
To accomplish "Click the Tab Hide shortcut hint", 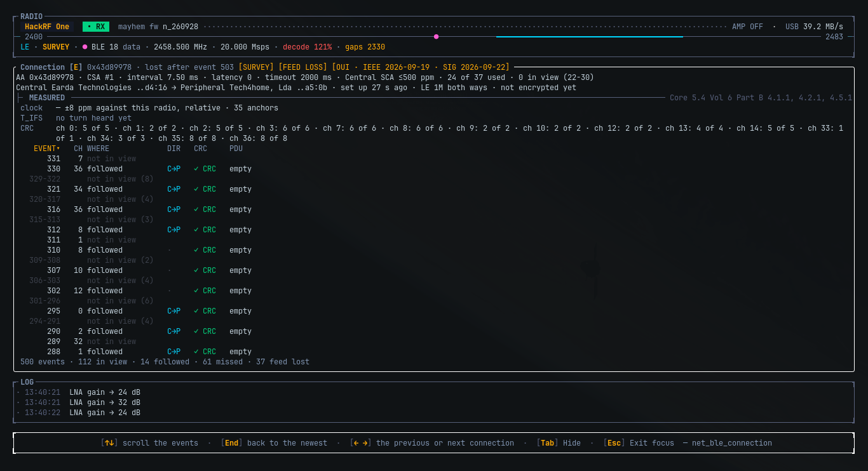I will click(559, 443).
